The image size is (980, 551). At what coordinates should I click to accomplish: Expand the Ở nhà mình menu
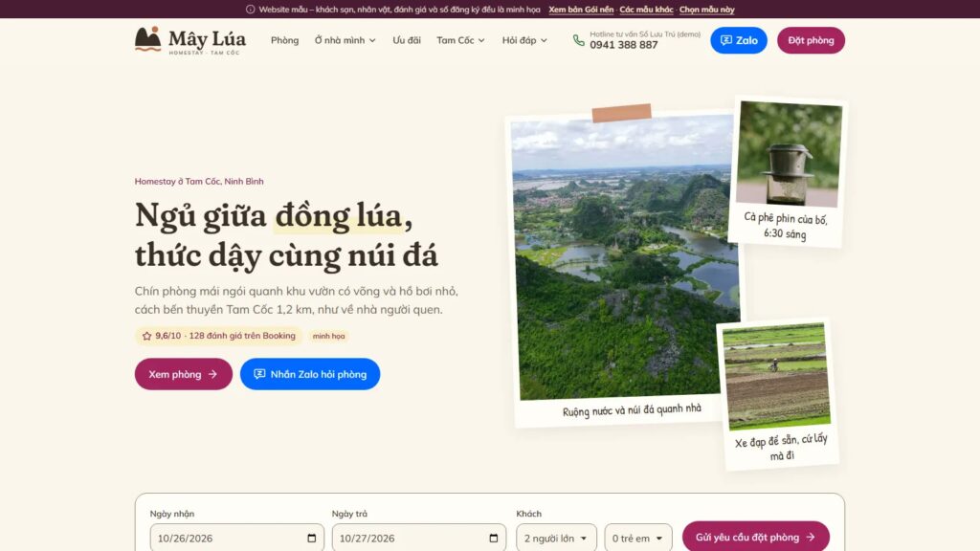pyautogui.click(x=345, y=40)
